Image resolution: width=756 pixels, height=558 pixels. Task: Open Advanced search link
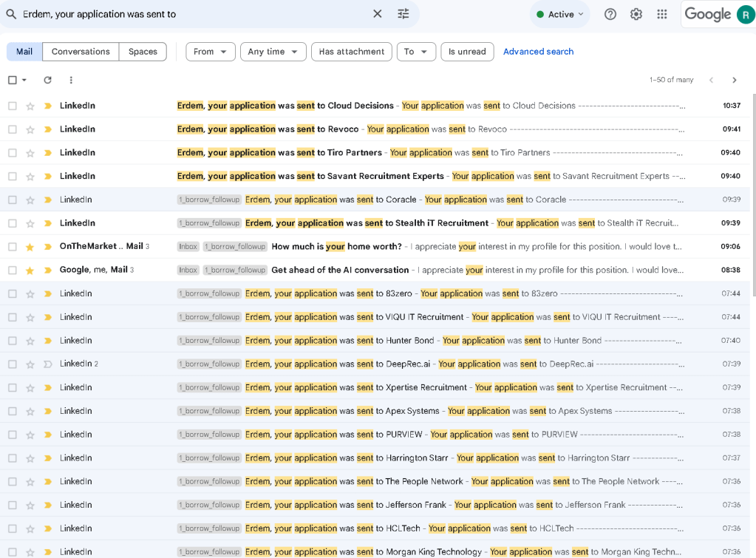pos(538,52)
